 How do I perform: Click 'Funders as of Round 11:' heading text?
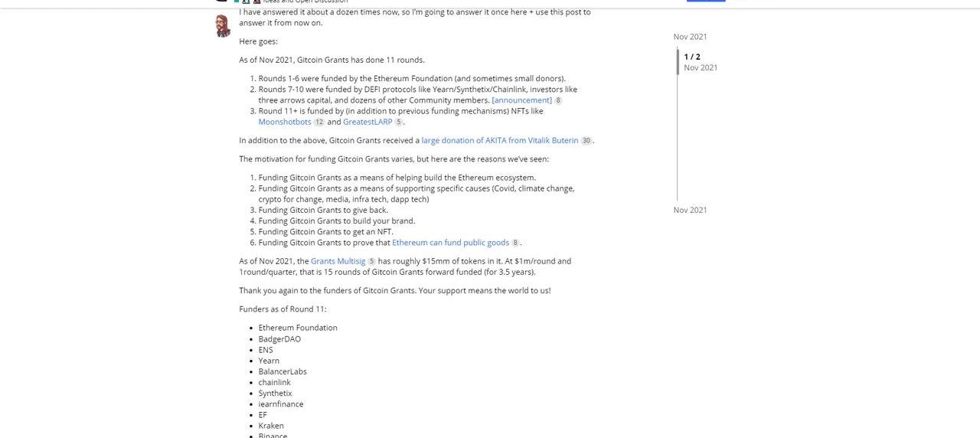pos(283,309)
